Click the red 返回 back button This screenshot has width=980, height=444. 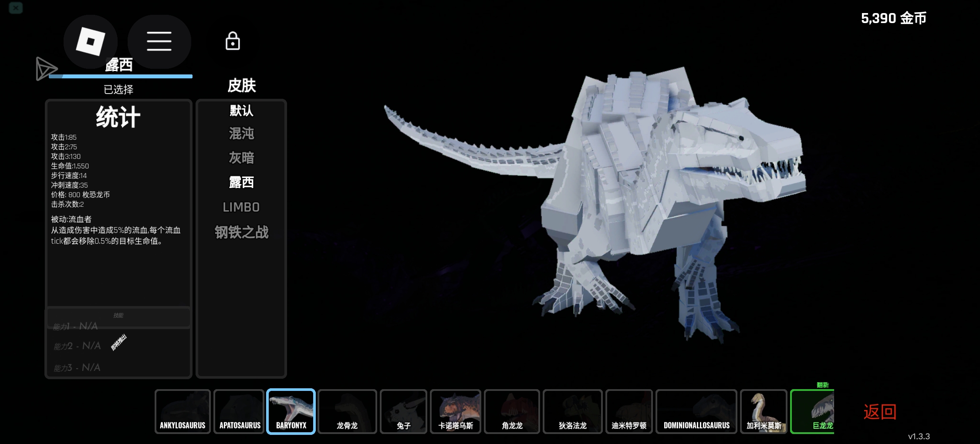point(880,412)
